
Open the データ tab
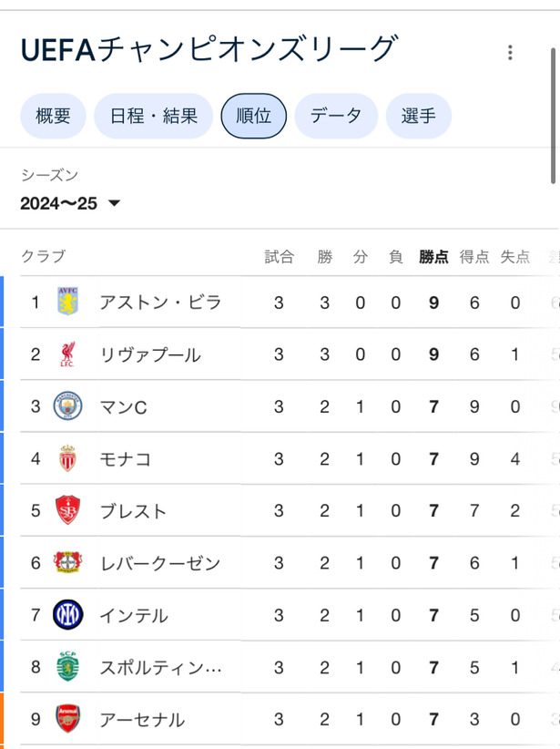click(336, 116)
